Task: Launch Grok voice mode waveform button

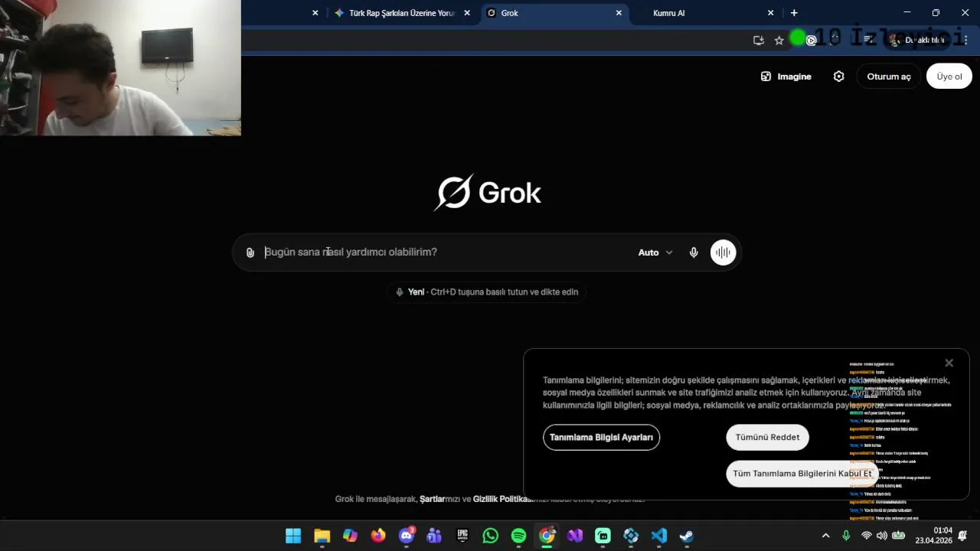Action: (x=723, y=253)
